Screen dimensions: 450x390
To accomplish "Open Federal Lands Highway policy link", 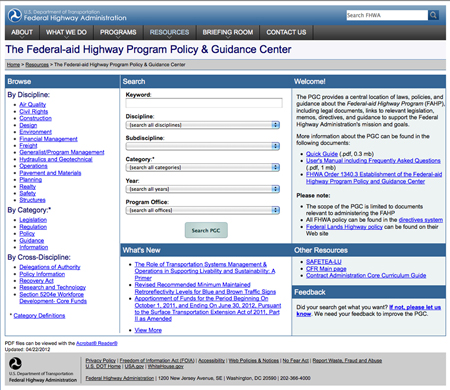I will (344, 227).
